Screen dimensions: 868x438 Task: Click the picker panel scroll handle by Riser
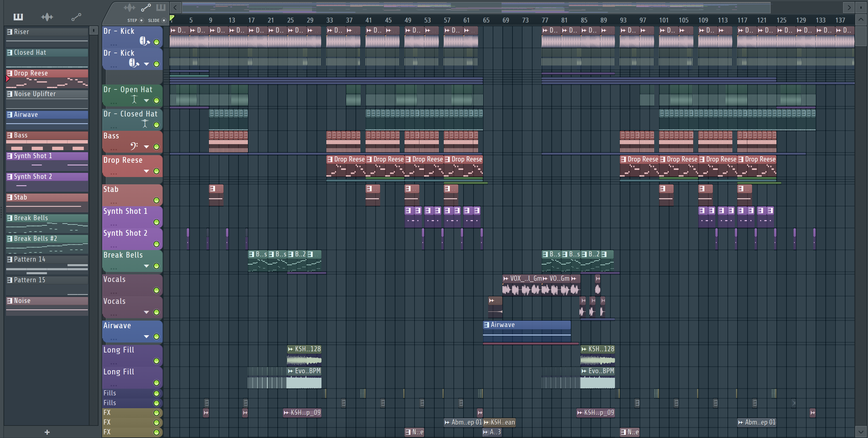point(94,31)
